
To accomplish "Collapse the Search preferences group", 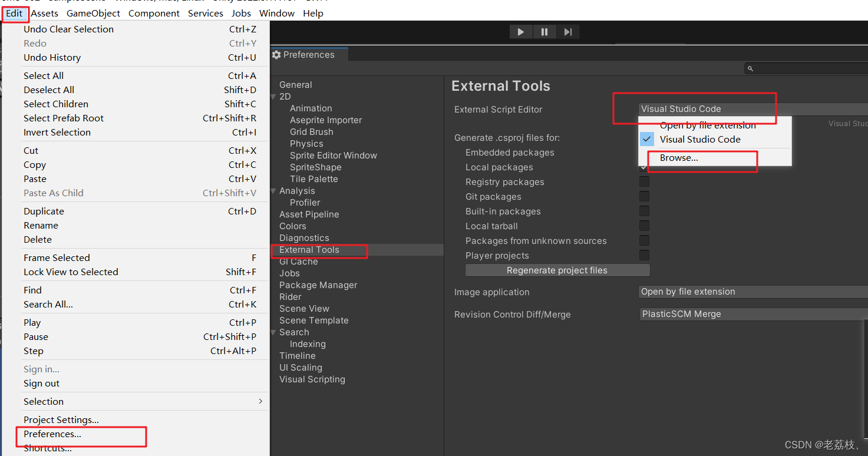I will 273,332.
